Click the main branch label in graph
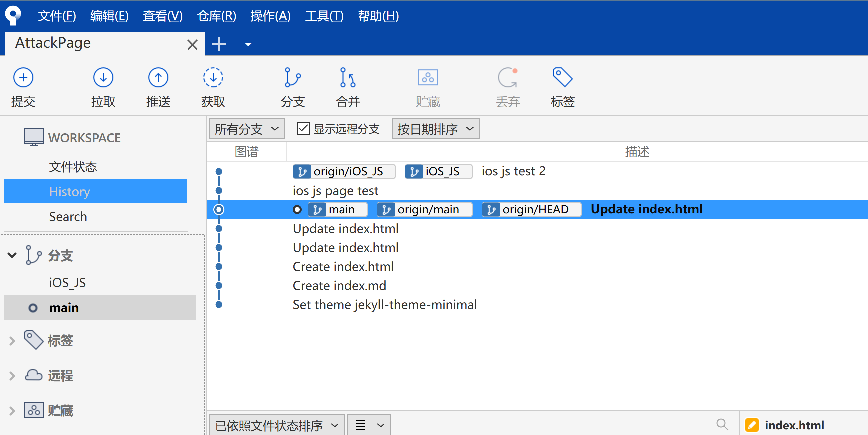Viewport: 868px width, 435px height. pos(337,209)
